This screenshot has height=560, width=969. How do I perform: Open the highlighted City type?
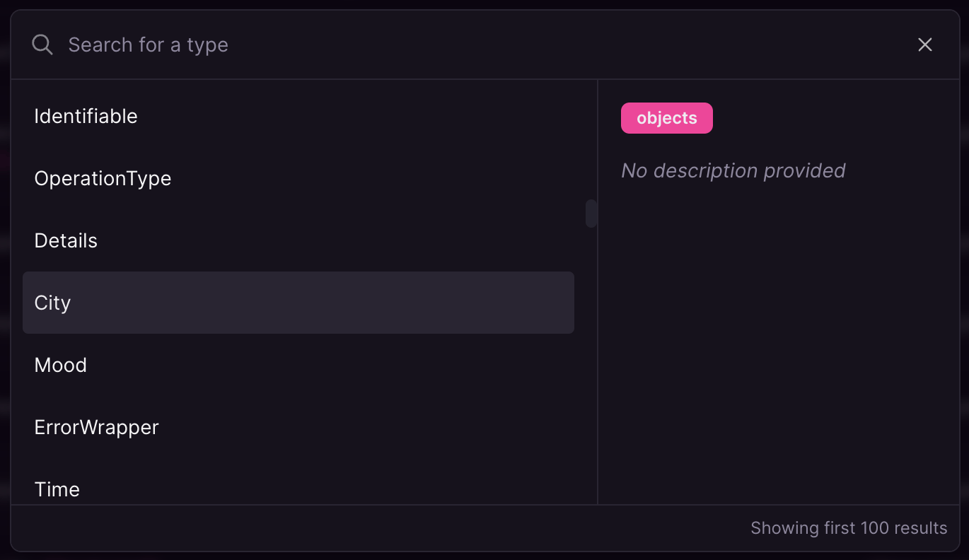tap(298, 303)
